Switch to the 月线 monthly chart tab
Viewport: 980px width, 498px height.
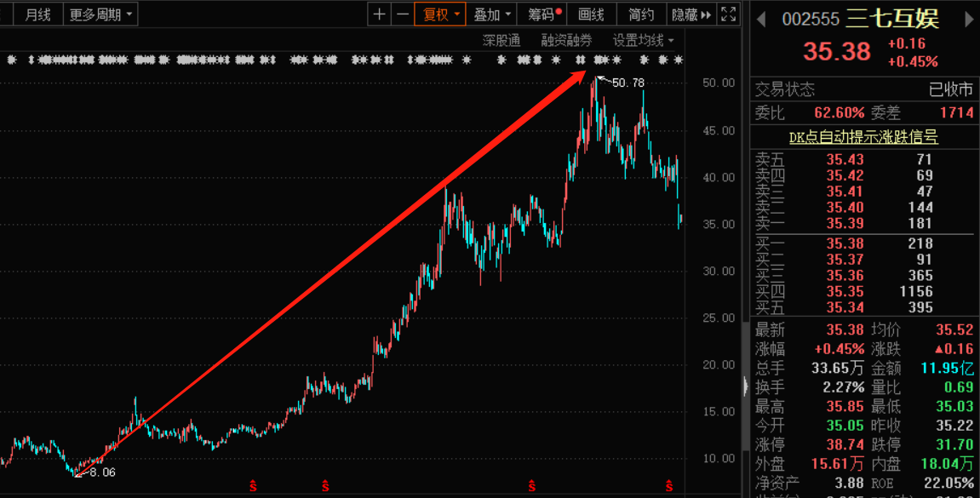[37, 14]
